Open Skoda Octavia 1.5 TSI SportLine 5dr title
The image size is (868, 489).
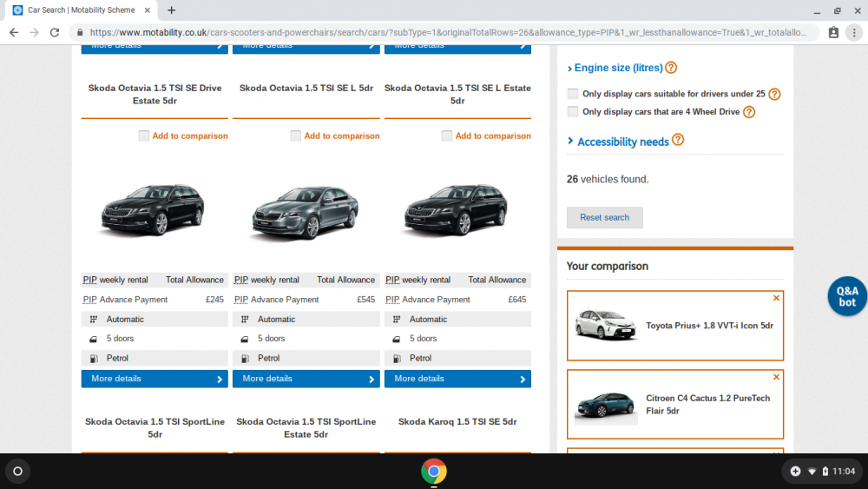(155, 427)
